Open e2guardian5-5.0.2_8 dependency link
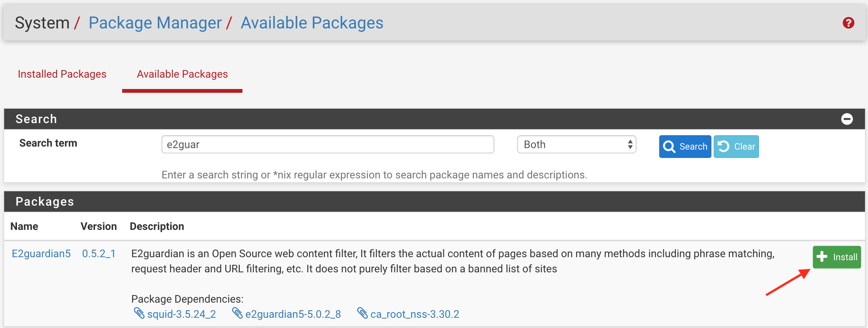 (293, 314)
